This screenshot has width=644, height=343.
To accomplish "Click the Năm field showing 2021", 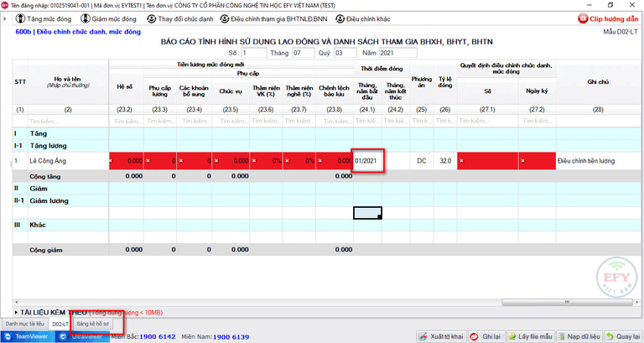I will click(x=397, y=53).
